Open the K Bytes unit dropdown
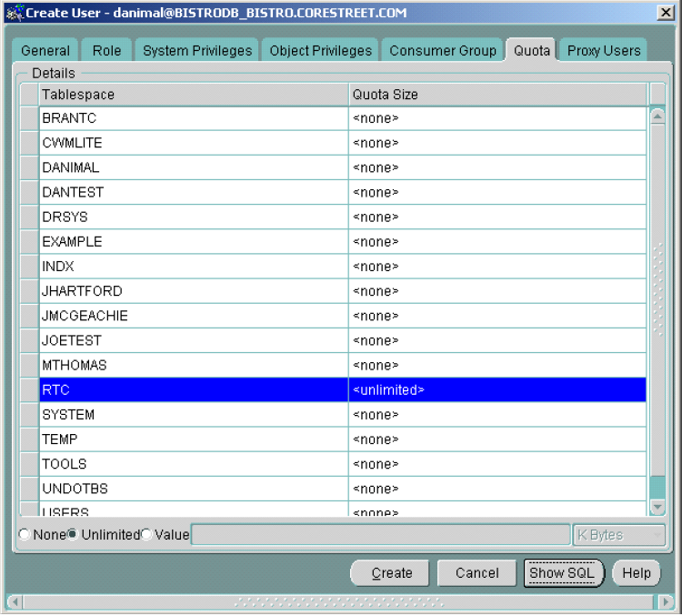This screenshot has width=682, height=616. [619, 535]
